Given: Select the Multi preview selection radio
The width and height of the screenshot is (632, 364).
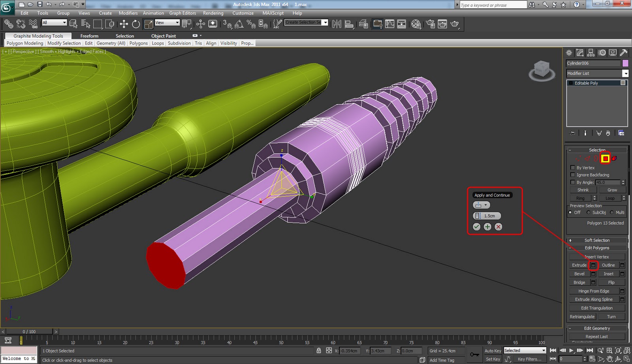Looking at the screenshot, I should tap(612, 212).
